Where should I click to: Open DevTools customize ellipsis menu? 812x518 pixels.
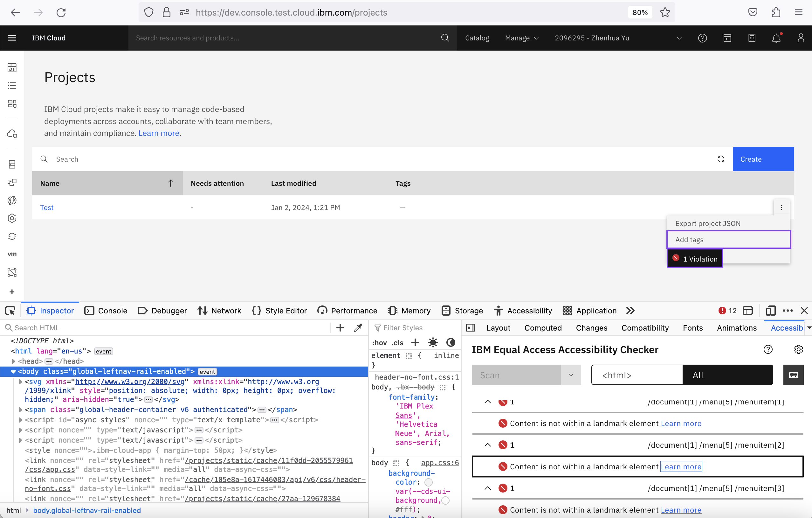788,311
